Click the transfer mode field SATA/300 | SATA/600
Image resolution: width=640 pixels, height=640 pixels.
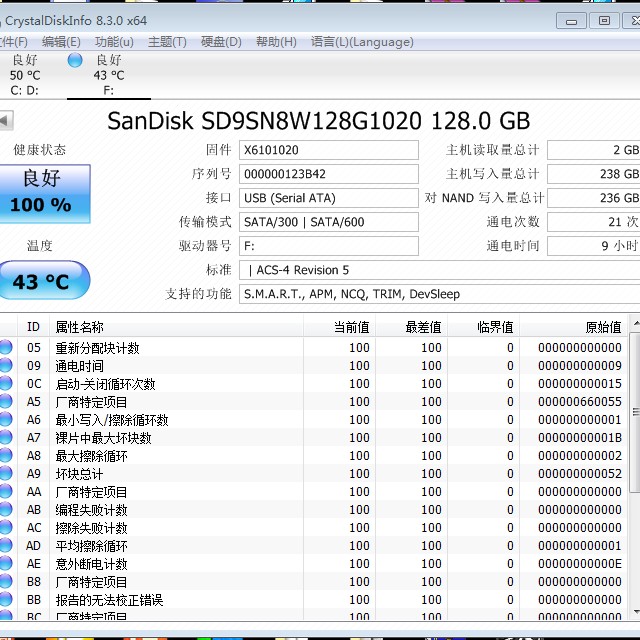coord(329,222)
